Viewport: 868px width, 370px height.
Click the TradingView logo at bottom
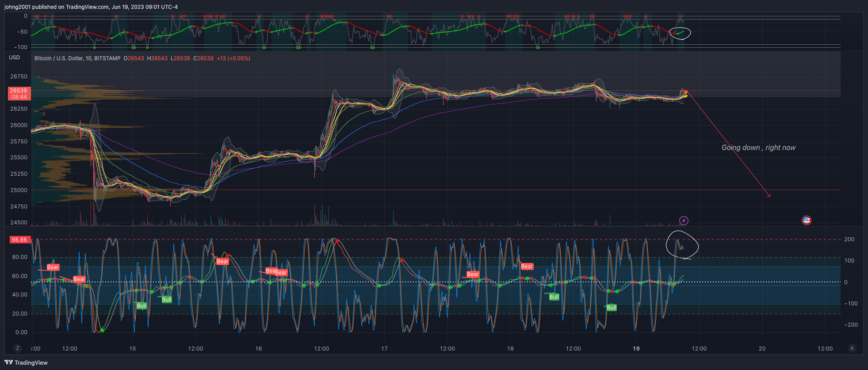point(26,362)
